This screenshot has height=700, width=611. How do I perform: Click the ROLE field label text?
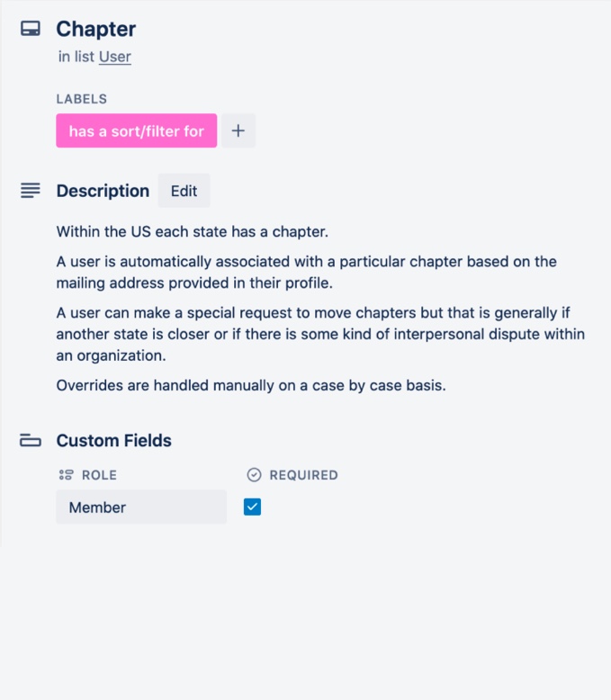pyautogui.click(x=99, y=475)
